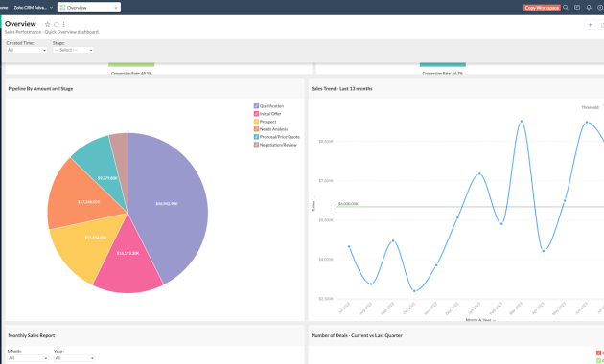Image resolution: width=604 pixels, height=364 pixels.
Task: Click the Monthly Sales Report title
Action: click(32, 335)
